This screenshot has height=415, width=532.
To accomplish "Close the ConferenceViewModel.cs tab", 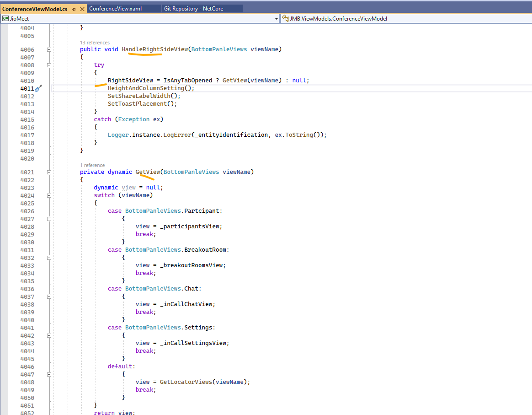I will tap(81, 8).
